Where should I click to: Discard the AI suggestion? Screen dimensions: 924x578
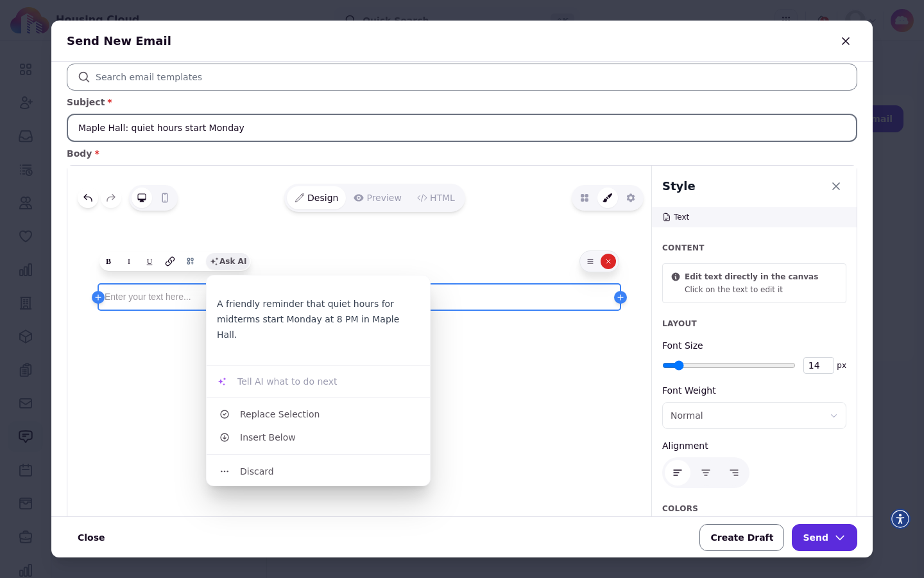point(318,471)
